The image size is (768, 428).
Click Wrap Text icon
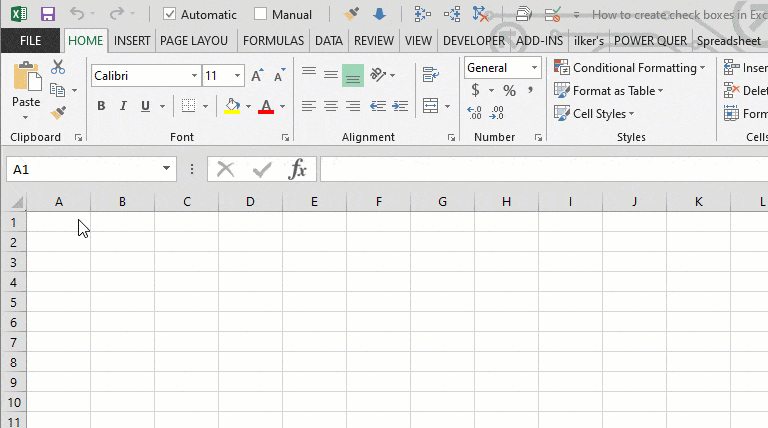pyautogui.click(x=431, y=74)
